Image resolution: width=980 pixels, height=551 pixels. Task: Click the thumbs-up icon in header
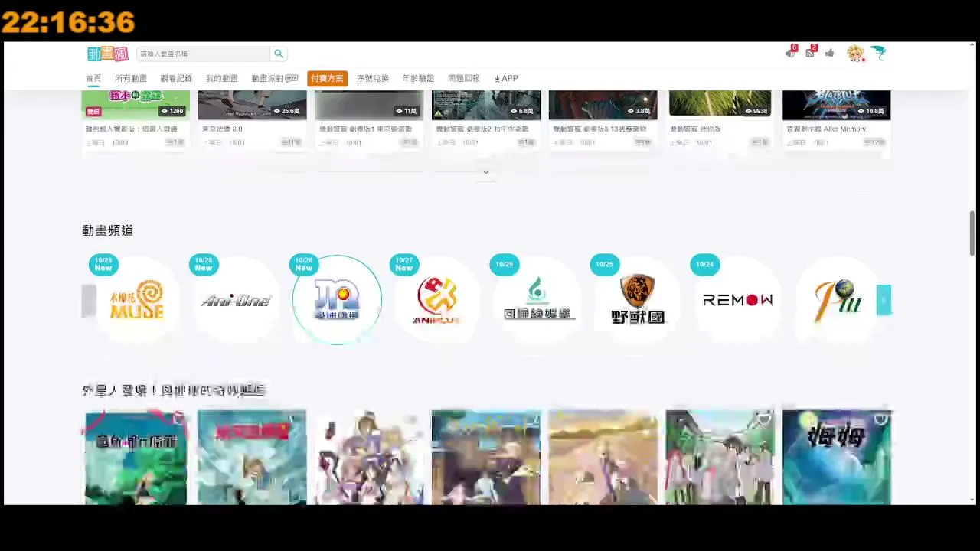coord(830,53)
